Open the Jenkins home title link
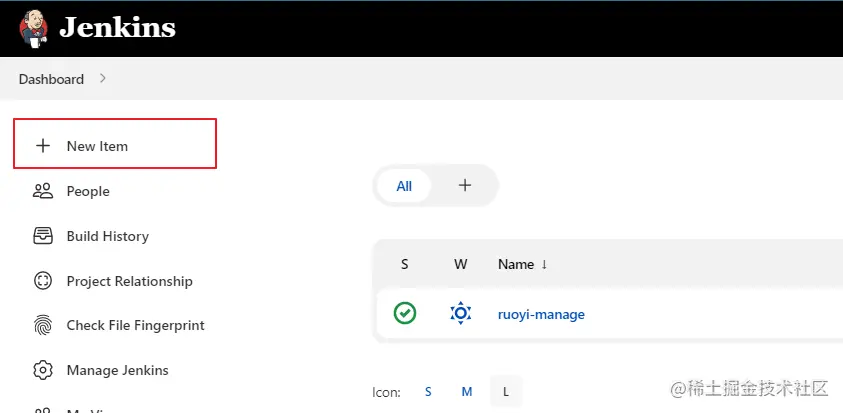Screen dimensions: 843x413 (x=117, y=28)
